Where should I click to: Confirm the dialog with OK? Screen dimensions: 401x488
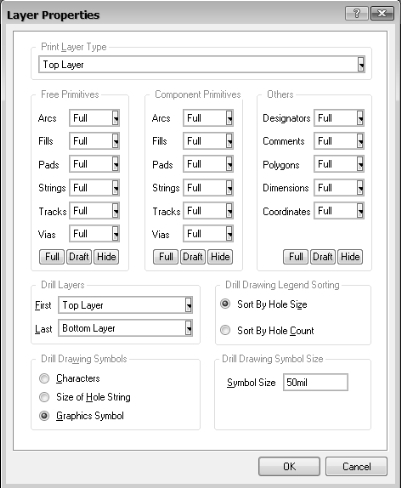tap(289, 466)
